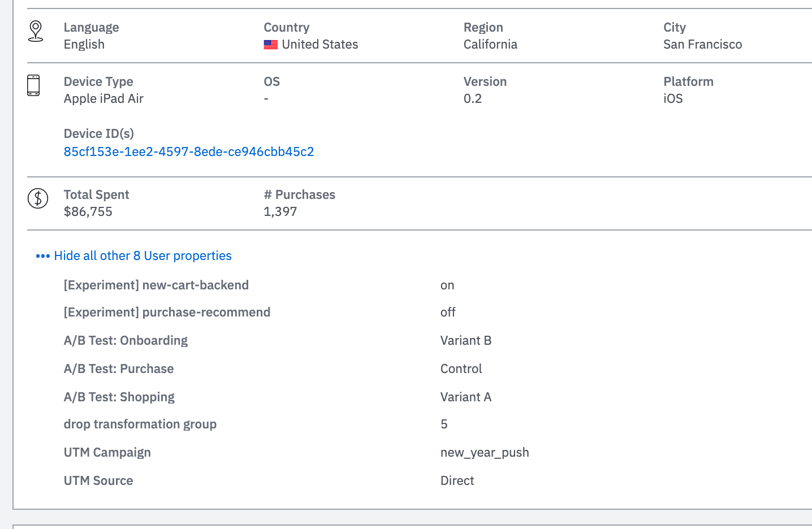Image resolution: width=812 pixels, height=529 pixels.
Task: Select the [Experiment] purchase-recommend property
Action: point(167,313)
